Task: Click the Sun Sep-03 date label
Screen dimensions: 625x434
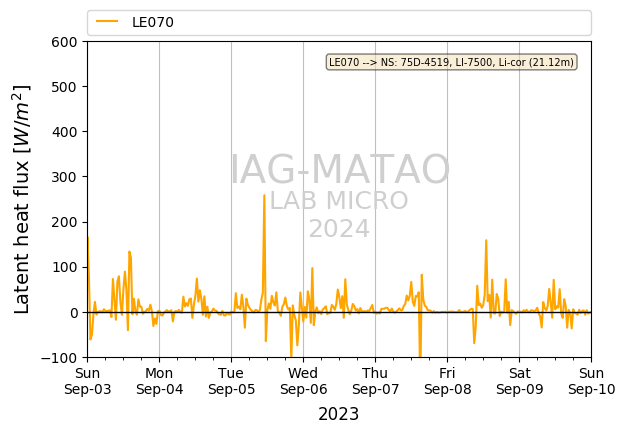Action: click(88, 381)
